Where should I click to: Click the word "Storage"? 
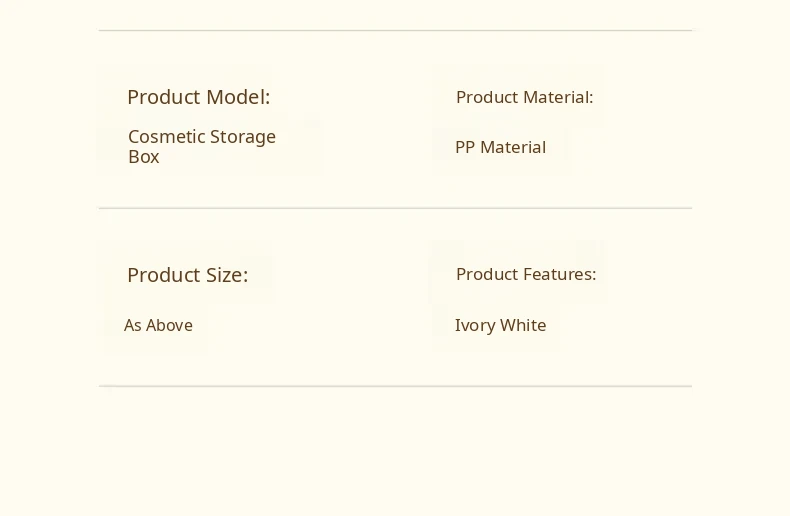tap(243, 137)
